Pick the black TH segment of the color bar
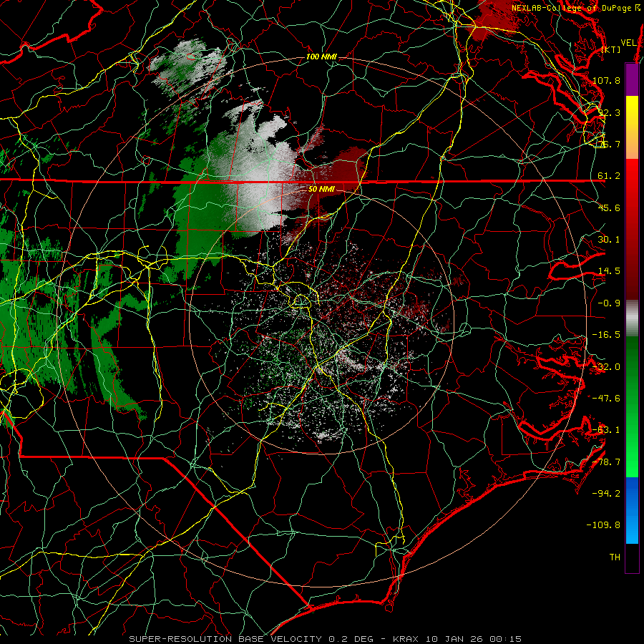Image resolution: width=644 pixels, height=644 pixels. tap(632, 557)
